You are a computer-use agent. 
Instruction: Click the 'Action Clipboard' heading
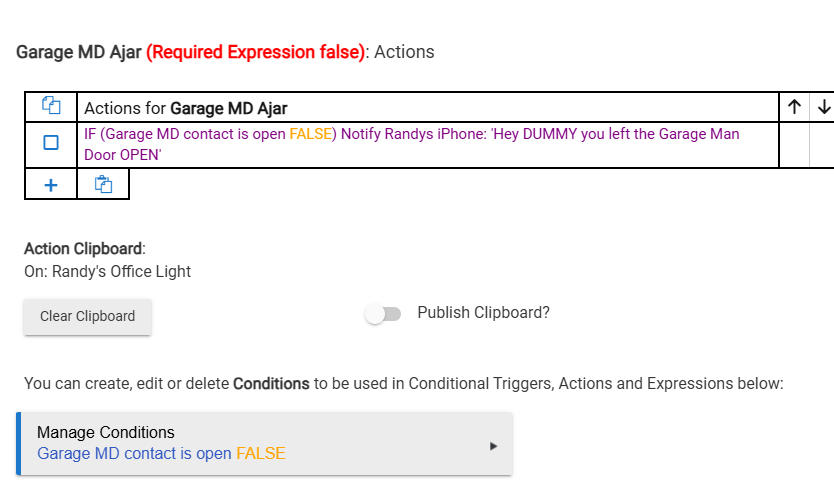(84, 249)
